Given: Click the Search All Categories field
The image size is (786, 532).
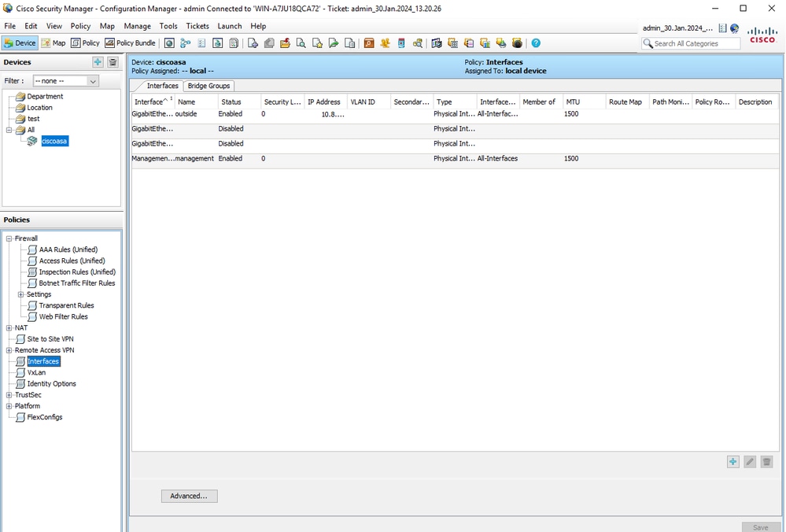Looking at the screenshot, I should point(691,43).
